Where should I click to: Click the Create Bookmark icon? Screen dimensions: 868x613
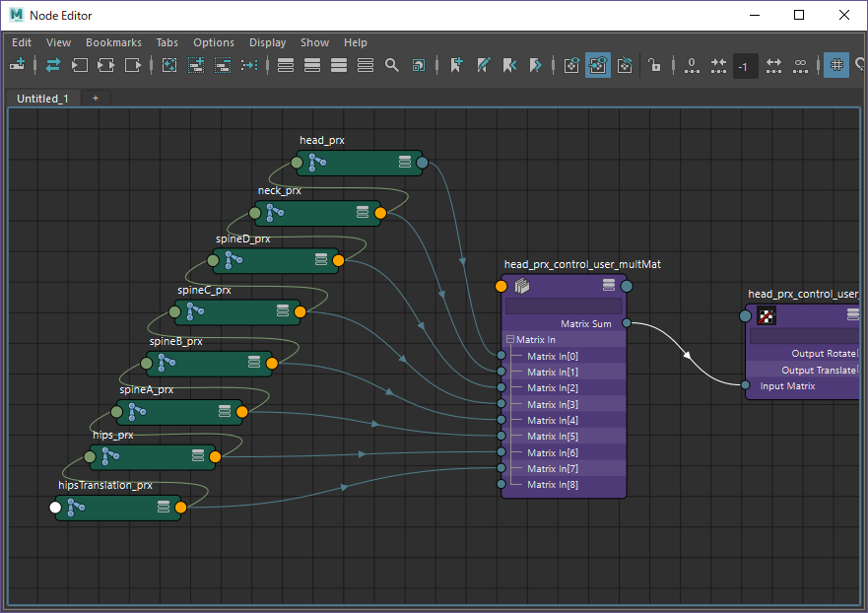click(456, 65)
